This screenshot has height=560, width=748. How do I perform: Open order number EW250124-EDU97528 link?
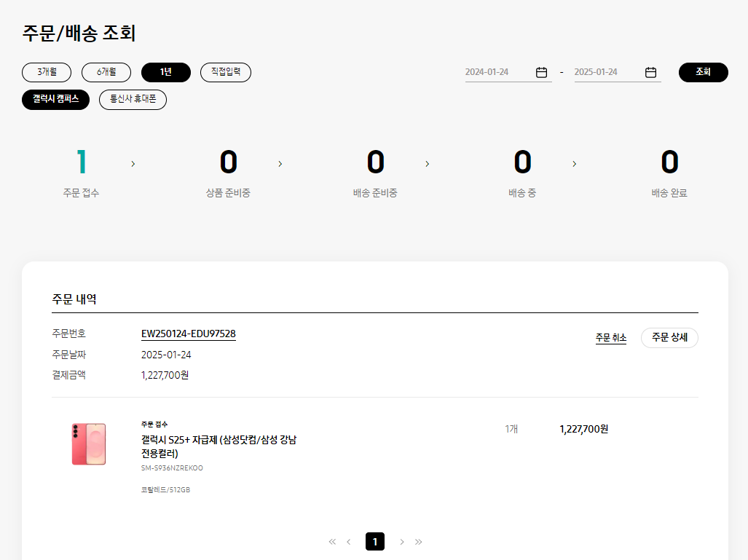pos(189,334)
